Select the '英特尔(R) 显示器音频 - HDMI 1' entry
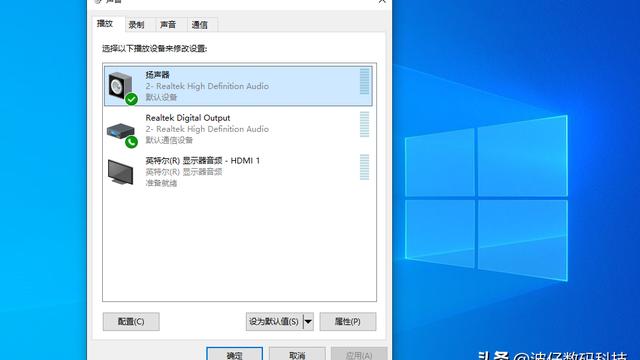 click(x=239, y=172)
